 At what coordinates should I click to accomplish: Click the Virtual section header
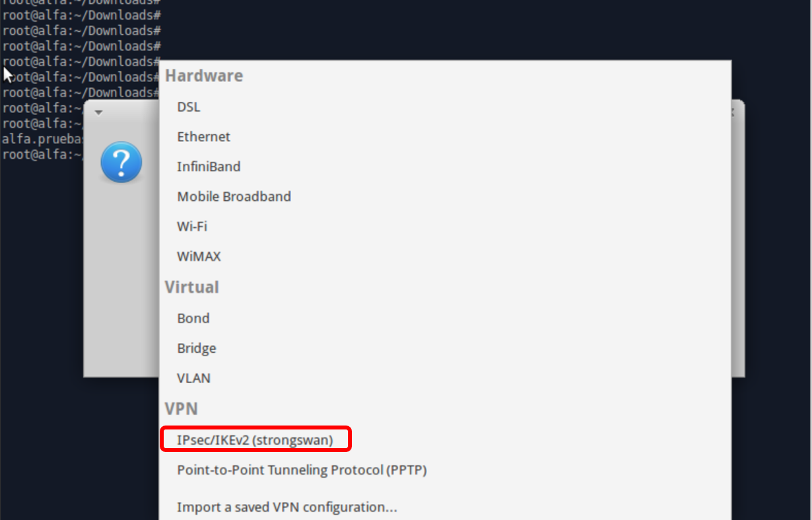coord(192,287)
